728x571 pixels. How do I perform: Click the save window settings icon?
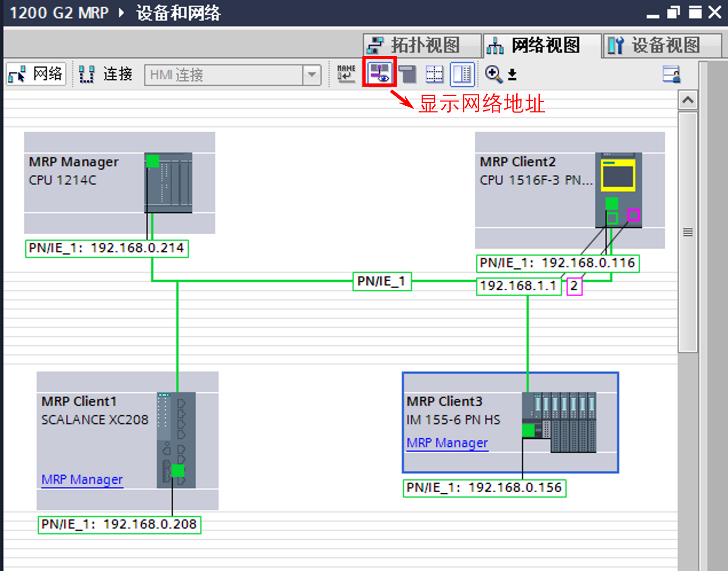[671, 74]
